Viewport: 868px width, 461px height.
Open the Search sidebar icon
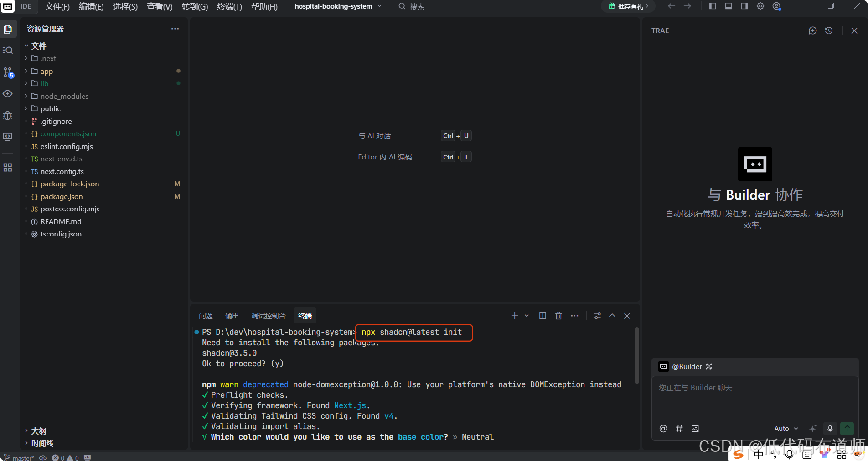8,50
